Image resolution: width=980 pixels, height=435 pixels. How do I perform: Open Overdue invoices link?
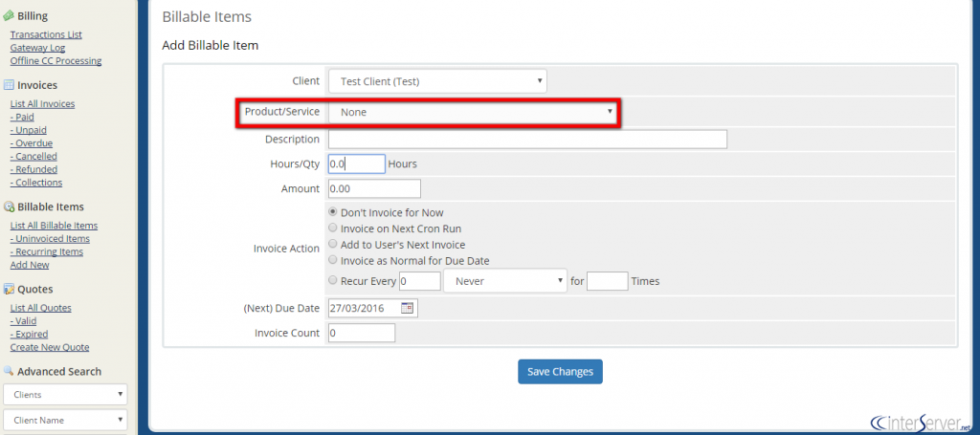(32, 142)
